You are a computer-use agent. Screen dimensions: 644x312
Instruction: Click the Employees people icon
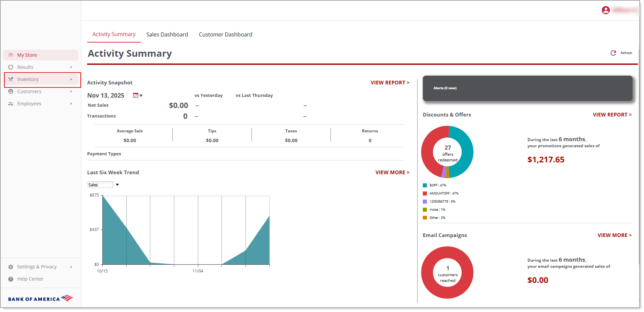click(x=11, y=104)
